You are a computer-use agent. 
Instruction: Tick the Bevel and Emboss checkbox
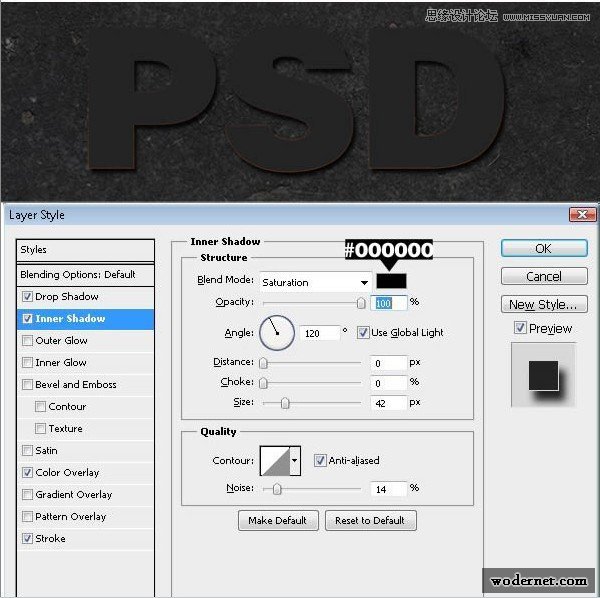(x=27, y=385)
